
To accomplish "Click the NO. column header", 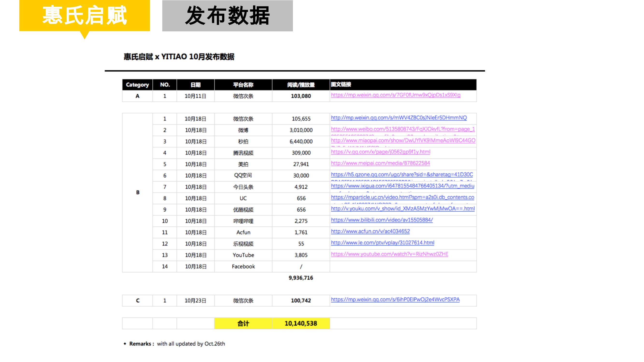I will click(165, 85).
